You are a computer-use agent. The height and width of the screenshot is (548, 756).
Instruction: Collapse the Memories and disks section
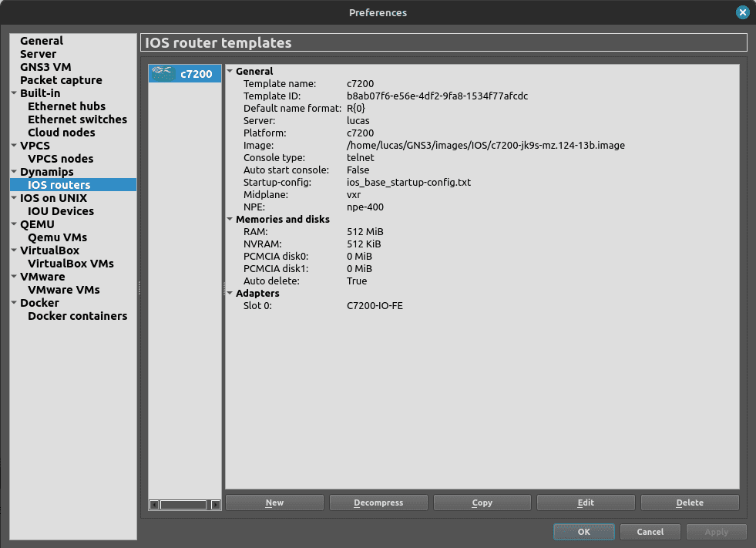230,220
